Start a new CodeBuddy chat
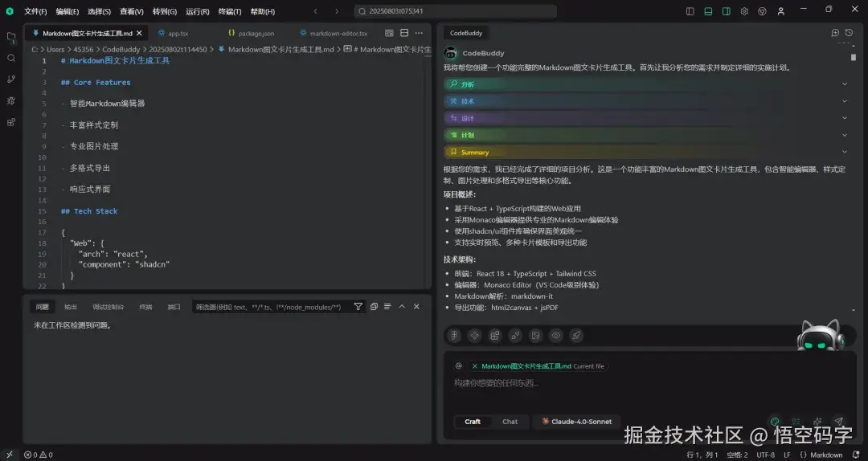868x461 pixels. [x=835, y=33]
